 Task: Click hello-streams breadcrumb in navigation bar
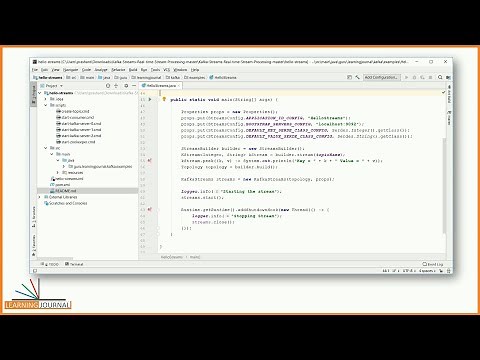coord(48,77)
